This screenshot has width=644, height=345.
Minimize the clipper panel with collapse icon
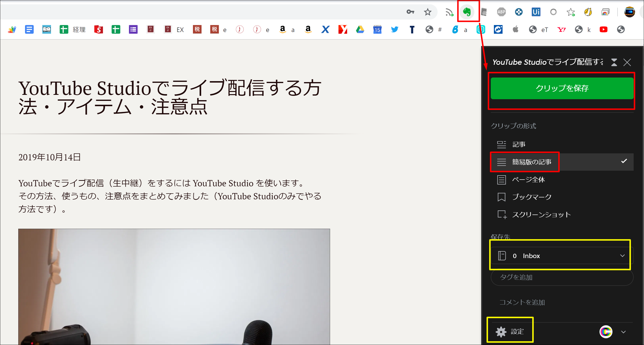(x=614, y=62)
